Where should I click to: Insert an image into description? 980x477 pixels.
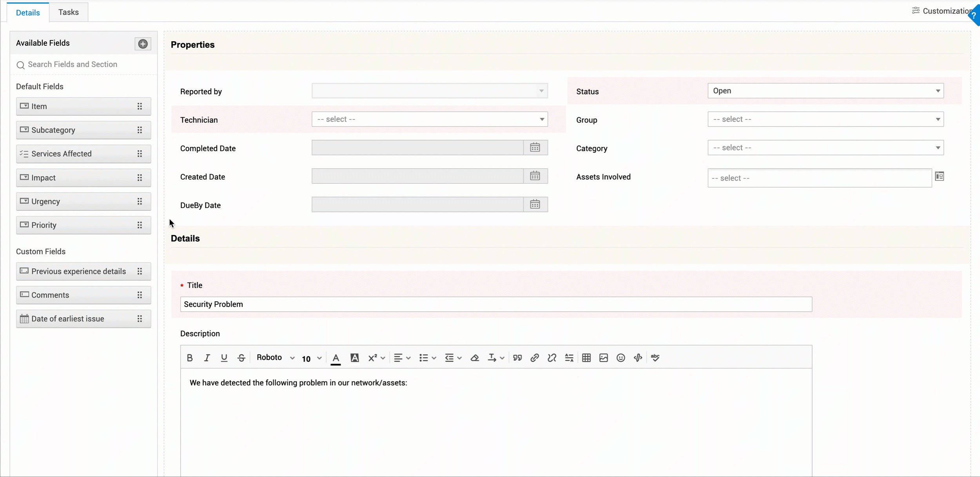[x=604, y=358]
